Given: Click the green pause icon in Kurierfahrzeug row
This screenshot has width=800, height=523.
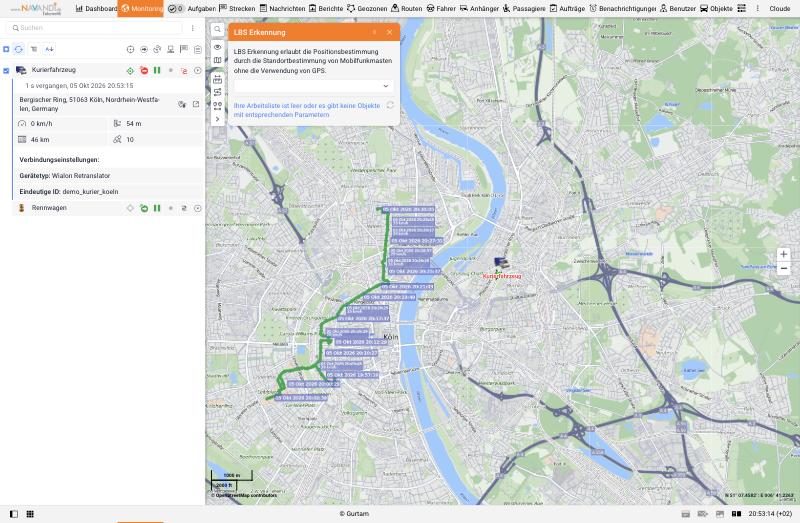Looking at the screenshot, I should click(x=157, y=70).
